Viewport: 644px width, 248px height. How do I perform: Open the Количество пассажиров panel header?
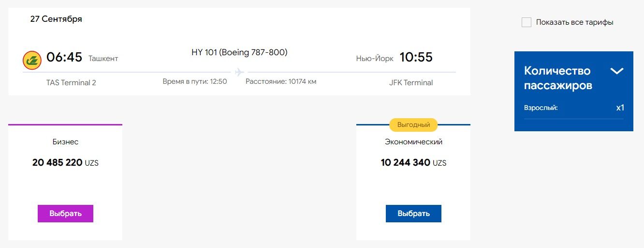pyautogui.click(x=573, y=78)
